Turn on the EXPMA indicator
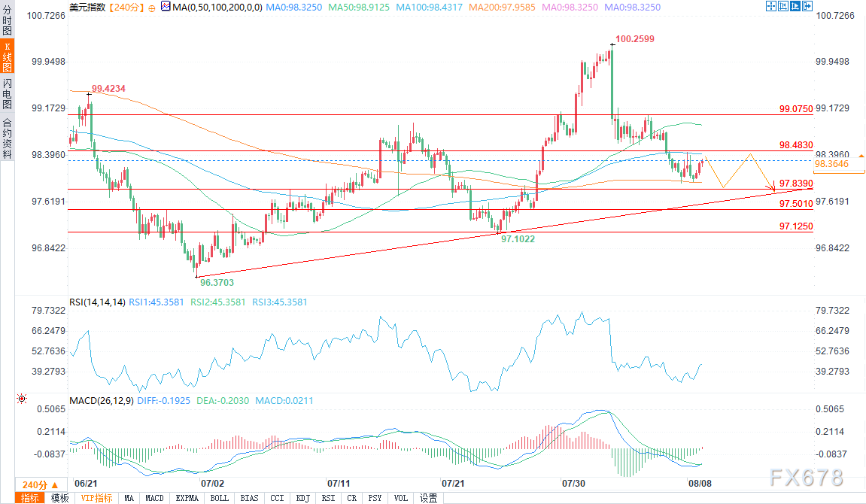The image size is (866, 504). click(187, 498)
